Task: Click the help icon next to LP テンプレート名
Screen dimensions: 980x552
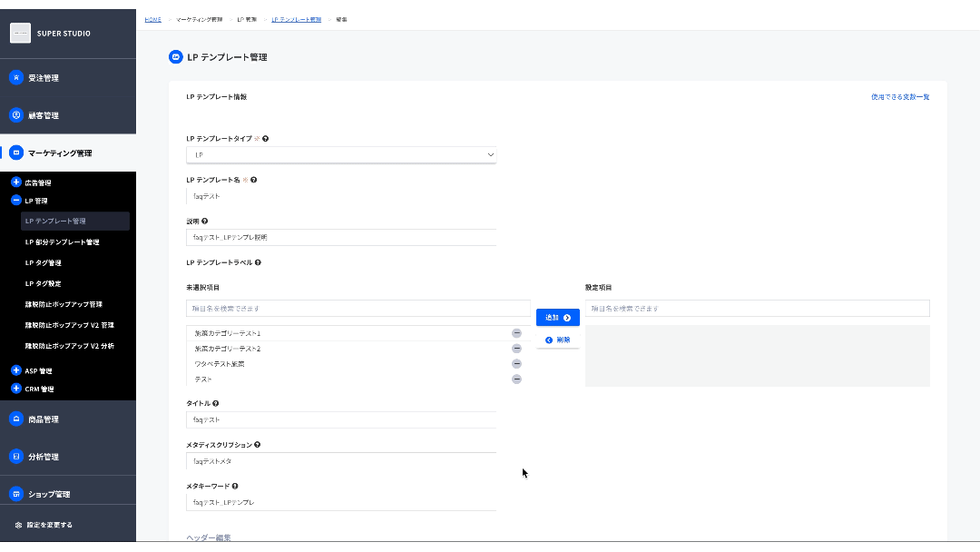Action: point(253,179)
